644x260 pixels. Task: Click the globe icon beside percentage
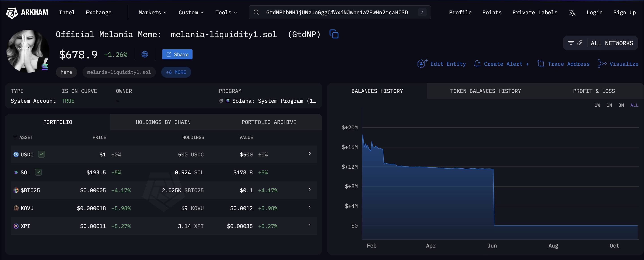point(144,54)
